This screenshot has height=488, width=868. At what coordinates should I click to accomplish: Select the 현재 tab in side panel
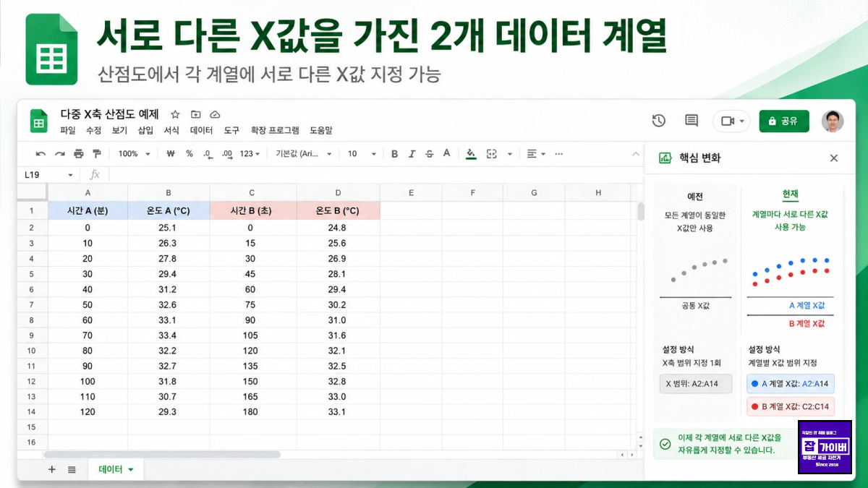790,195
